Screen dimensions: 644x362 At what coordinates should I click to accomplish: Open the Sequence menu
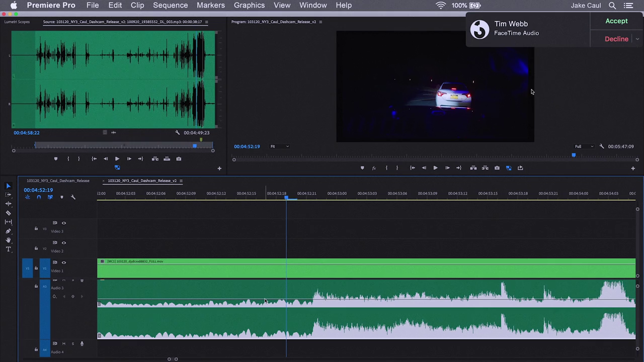pos(171,5)
